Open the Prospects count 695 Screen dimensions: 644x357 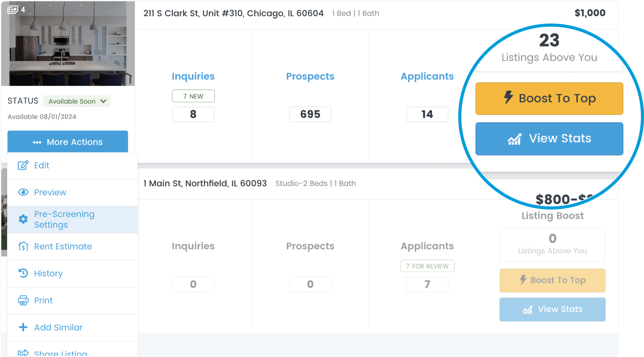[310, 114]
